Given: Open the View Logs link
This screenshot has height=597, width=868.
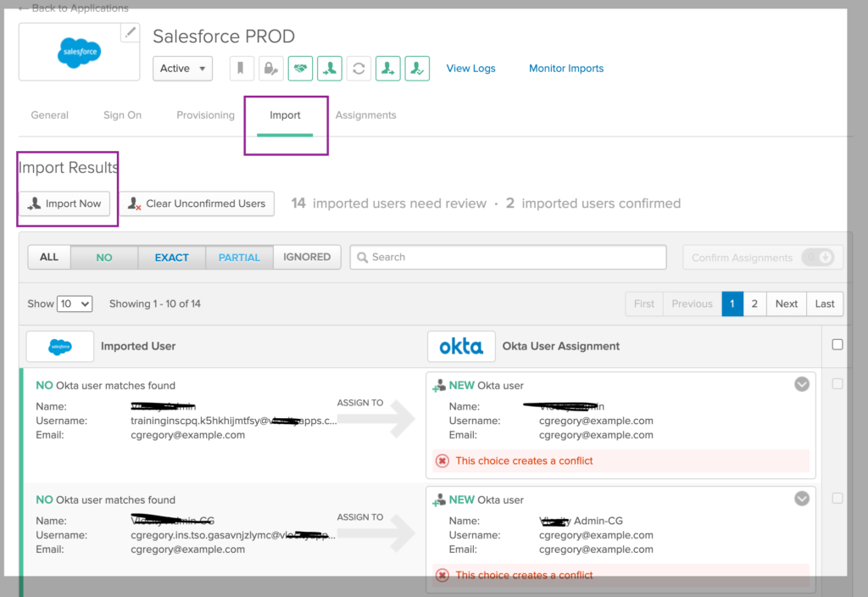Looking at the screenshot, I should [x=470, y=68].
